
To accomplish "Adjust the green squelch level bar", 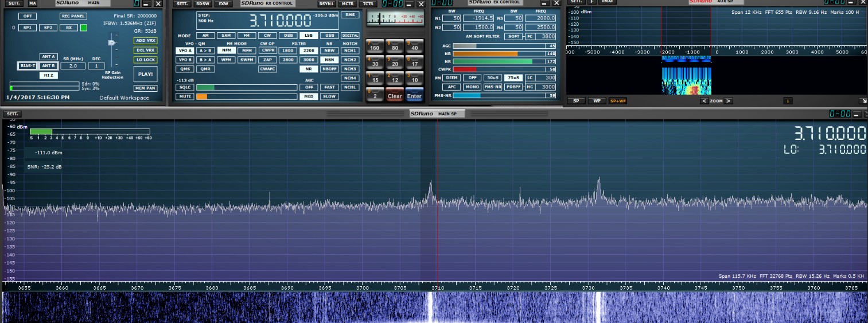I will (246, 87).
